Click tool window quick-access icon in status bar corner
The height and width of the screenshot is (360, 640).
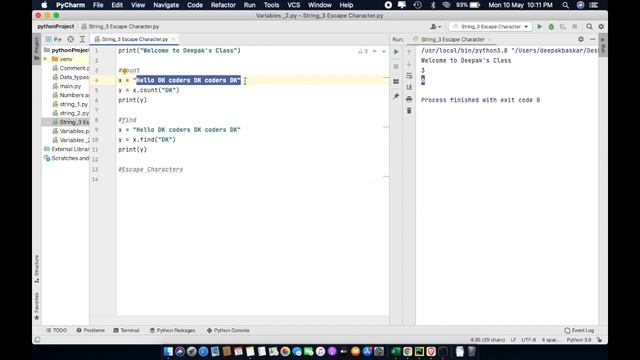(x=38, y=340)
